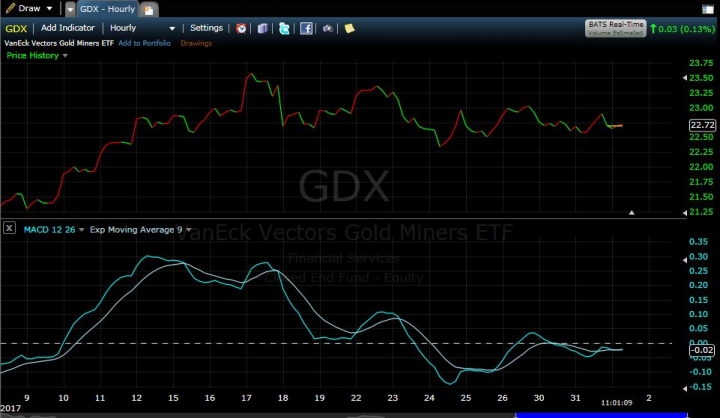Click the up triangle marker above MACD panel
Viewport: 720px width, 418px height.
pos(632,213)
